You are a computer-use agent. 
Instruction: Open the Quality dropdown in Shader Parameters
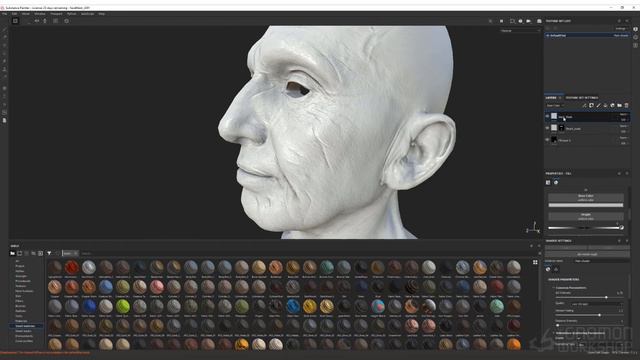coord(597,304)
